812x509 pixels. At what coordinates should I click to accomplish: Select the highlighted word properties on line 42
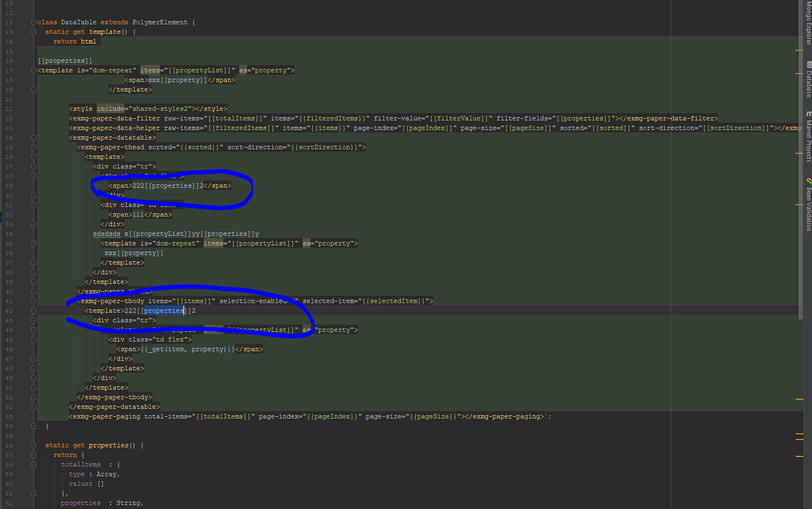click(x=163, y=310)
